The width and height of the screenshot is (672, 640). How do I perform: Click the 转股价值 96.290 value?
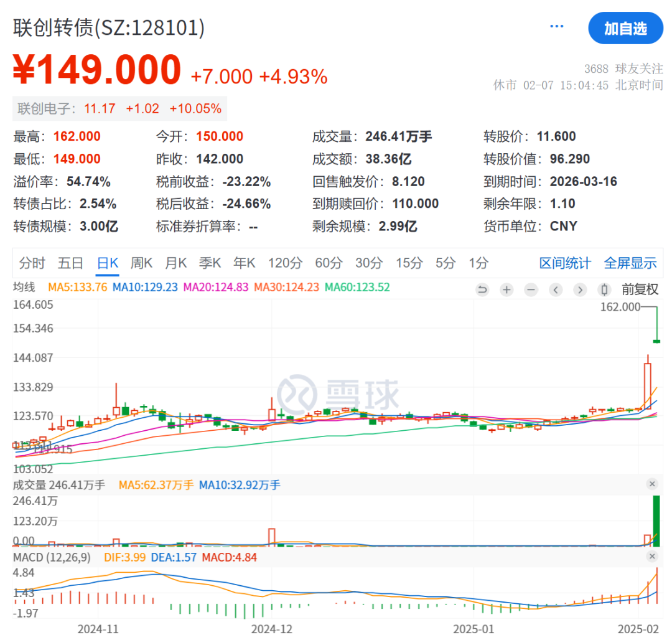[x=569, y=159]
